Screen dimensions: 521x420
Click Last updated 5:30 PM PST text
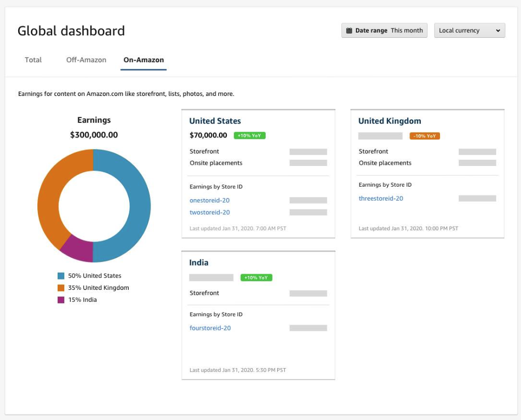238,370
